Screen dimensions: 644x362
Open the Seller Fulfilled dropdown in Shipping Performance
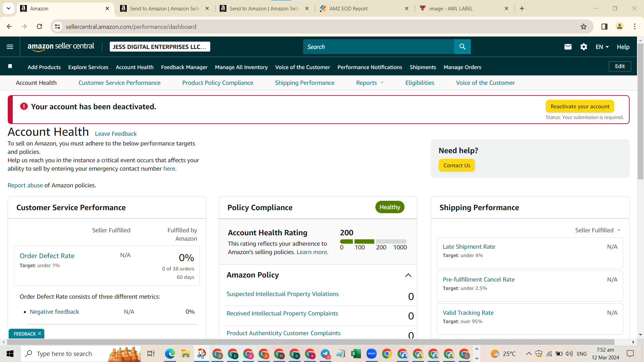point(598,230)
